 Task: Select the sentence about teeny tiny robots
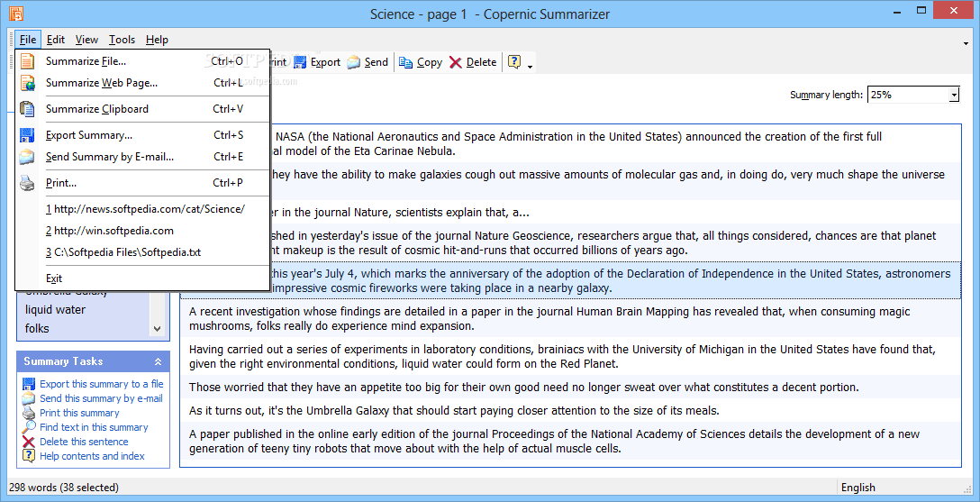570,442
